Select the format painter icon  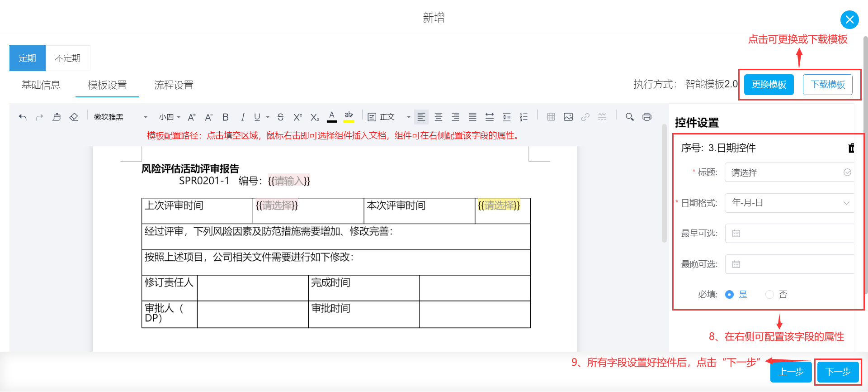coord(57,117)
